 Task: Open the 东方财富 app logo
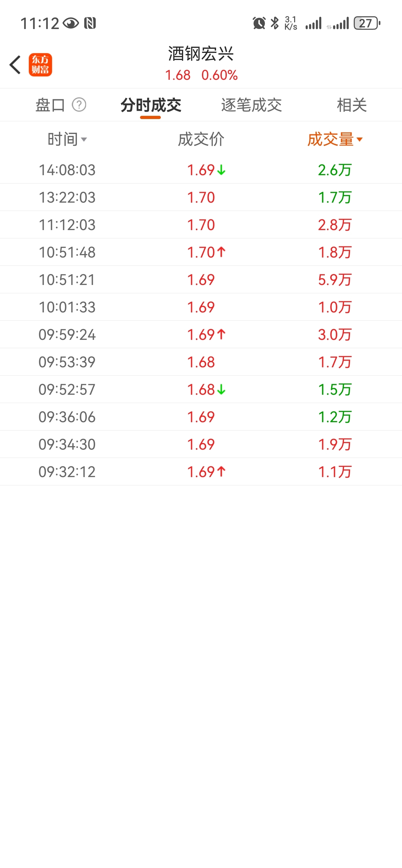pyautogui.click(x=41, y=65)
